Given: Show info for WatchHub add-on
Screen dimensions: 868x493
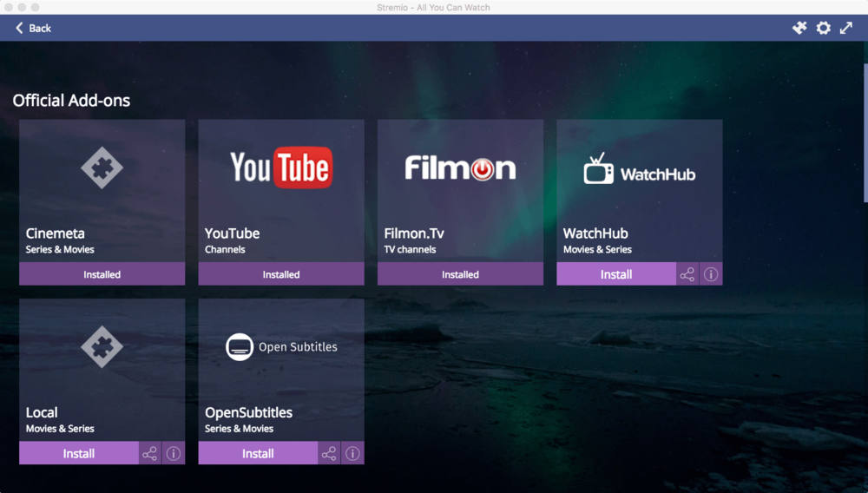Looking at the screenshot, I should [x=712, y=274].
